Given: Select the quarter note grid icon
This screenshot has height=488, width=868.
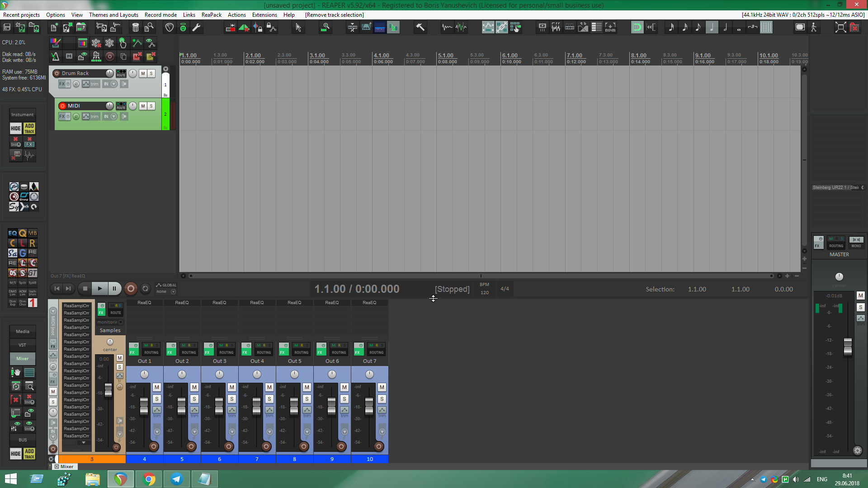Looking at the screenshot, I should click(712, 28).
